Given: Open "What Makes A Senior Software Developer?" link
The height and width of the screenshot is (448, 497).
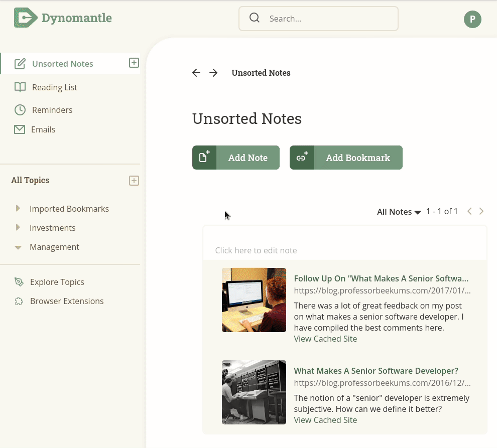Looking at the screenshot, I should (x=376, y=371).
